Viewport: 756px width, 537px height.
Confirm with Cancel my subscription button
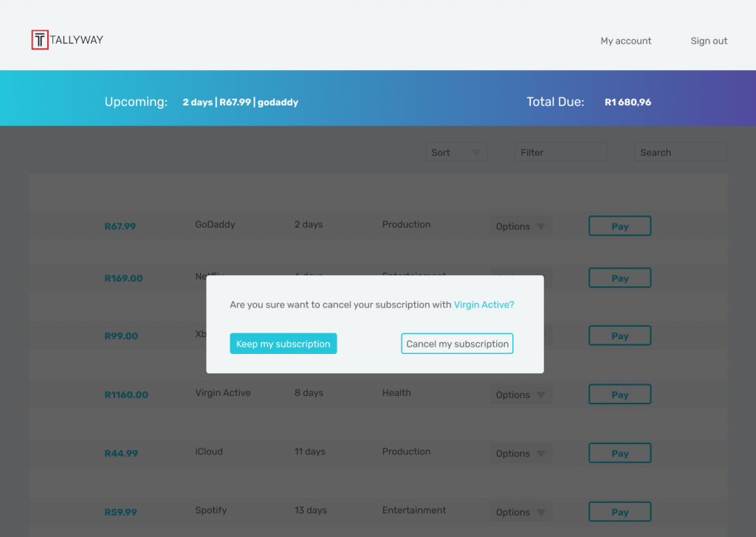click(457, 344)
